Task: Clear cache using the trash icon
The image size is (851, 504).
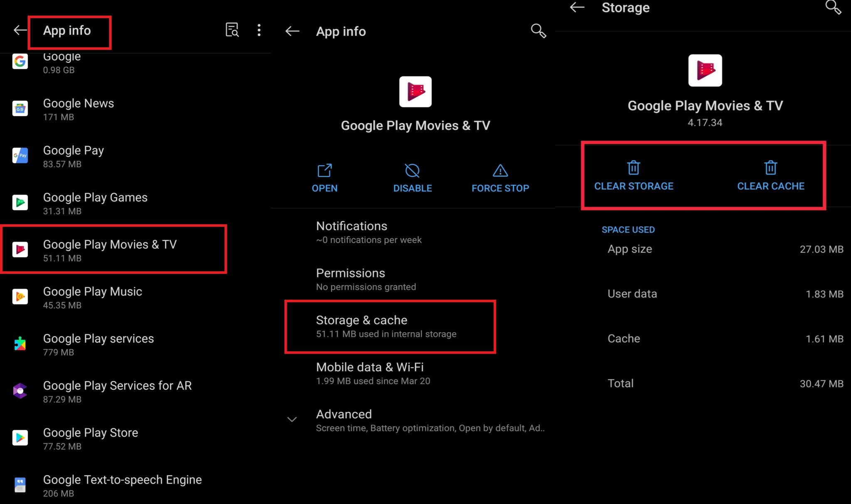Action: pos(770,168)
